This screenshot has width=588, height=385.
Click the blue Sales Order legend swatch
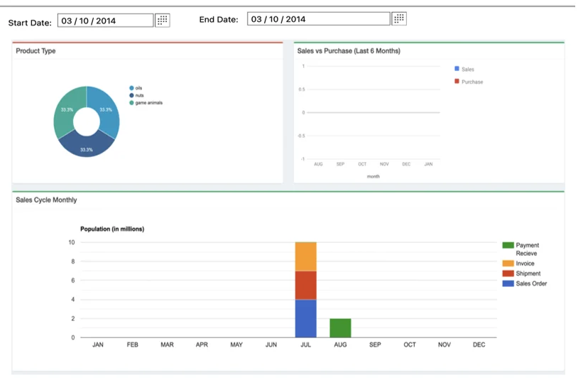[508, 283]
